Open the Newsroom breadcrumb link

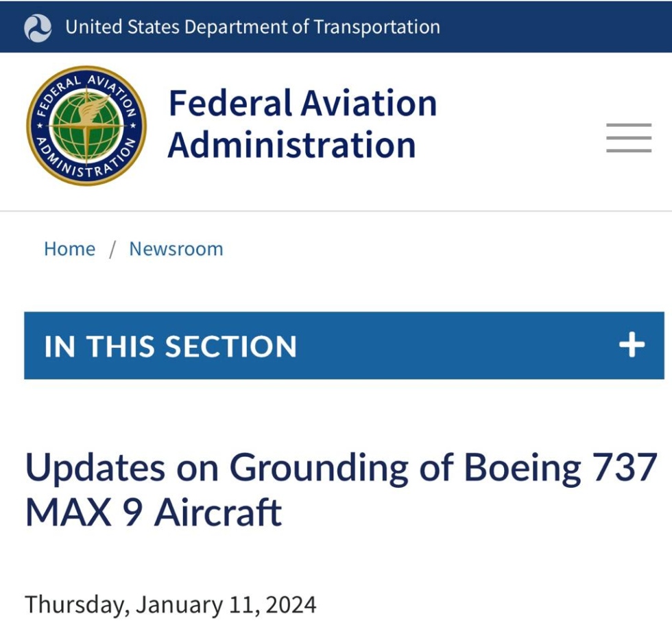(x=176, y=248)
